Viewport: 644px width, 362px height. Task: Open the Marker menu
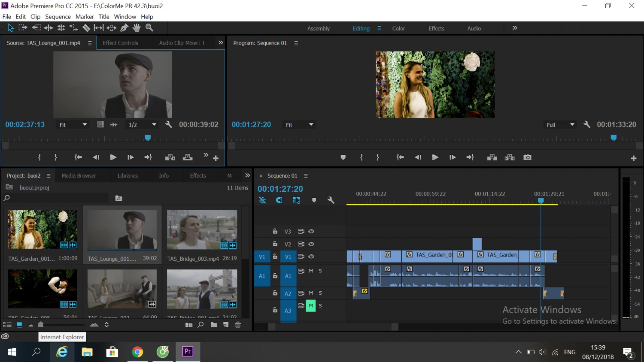point(85,17)
